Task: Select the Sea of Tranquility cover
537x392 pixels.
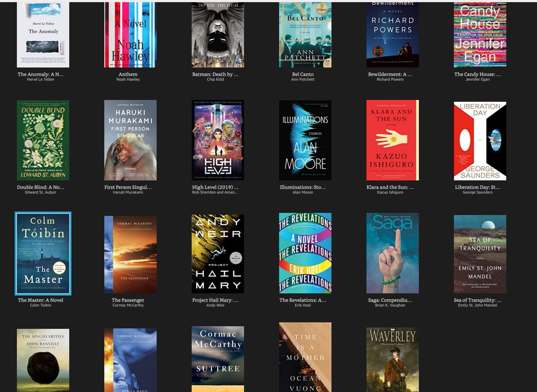Action: pyautogui.click(x=480, y=254)
